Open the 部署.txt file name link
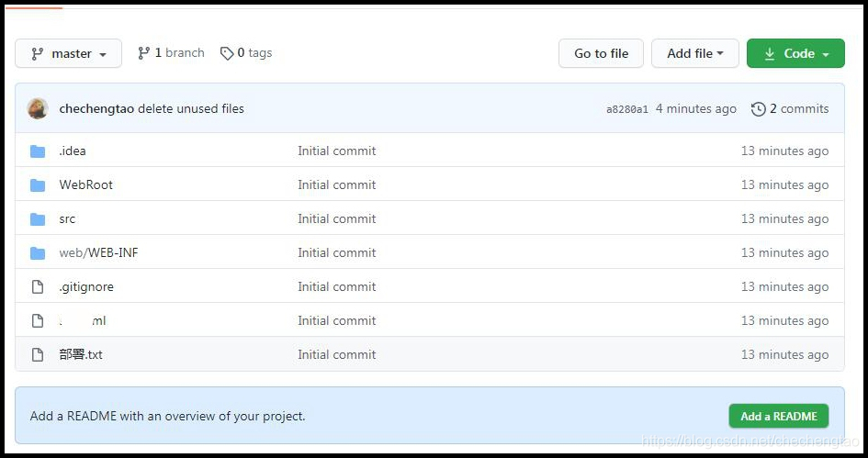 coord(81,355)
